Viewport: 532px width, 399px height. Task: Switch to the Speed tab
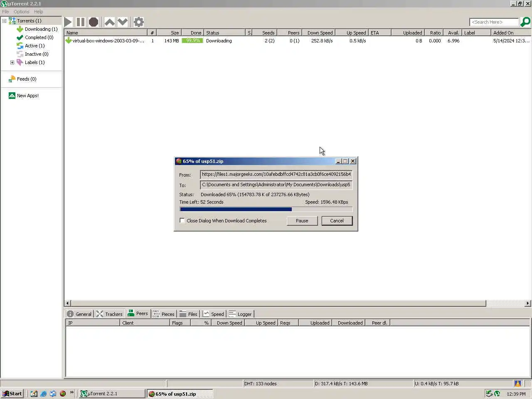pyautogui.click(x=213, y=314)
